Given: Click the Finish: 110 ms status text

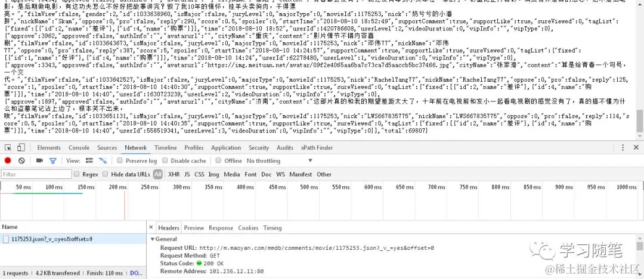Looking at the screenshot, I should pos(105,273).
